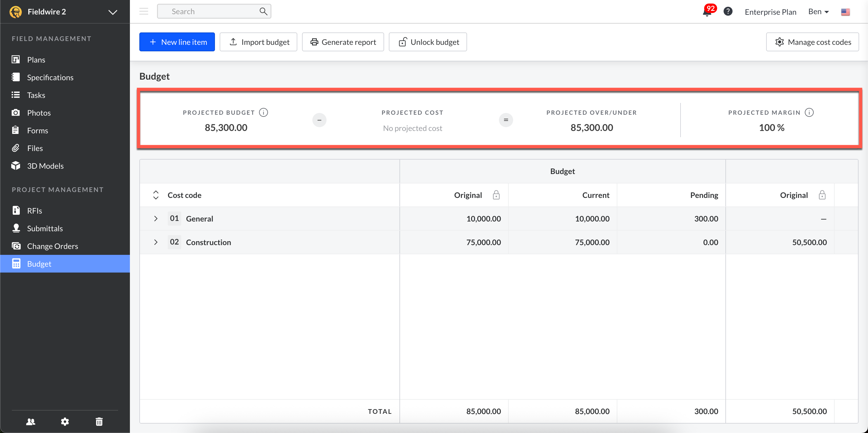Click the Projected Margin info icon
The image size is (868, 433).
click(809, 112)
